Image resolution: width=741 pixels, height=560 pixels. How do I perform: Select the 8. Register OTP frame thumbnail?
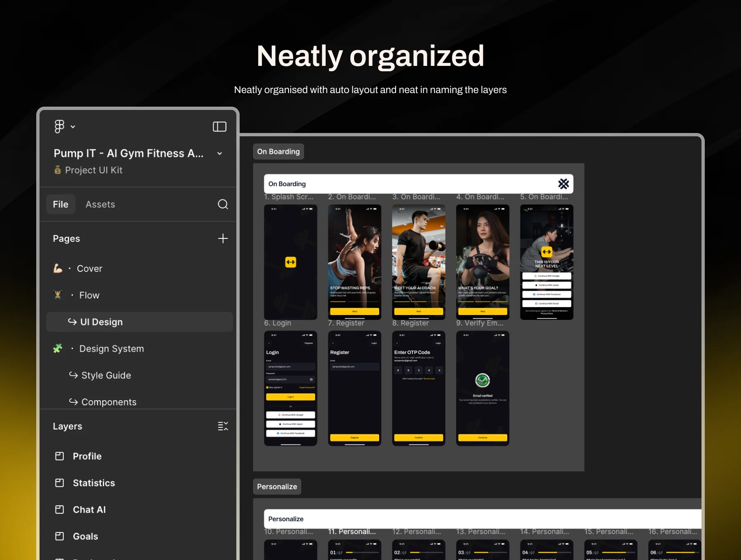419,388
